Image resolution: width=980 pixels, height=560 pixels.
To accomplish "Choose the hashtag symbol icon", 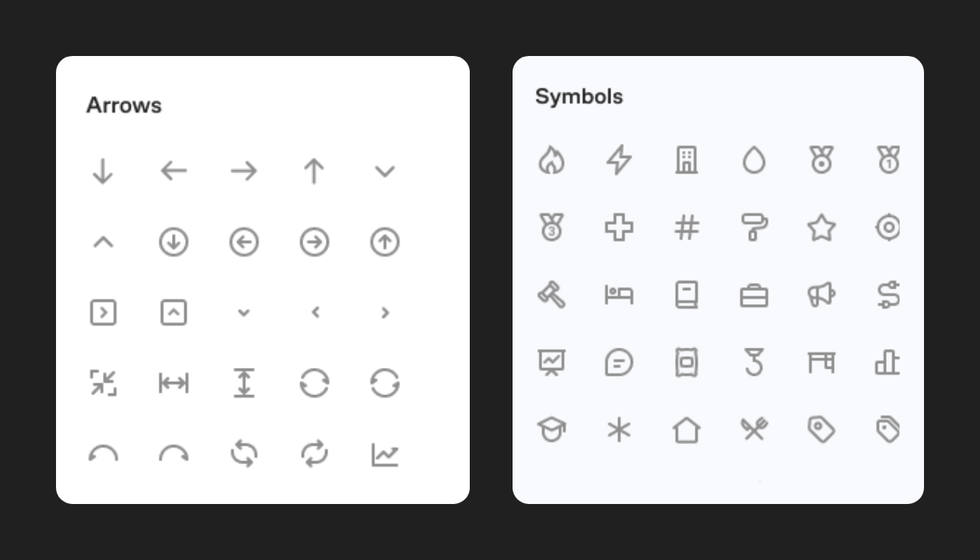I will [687, 228].
